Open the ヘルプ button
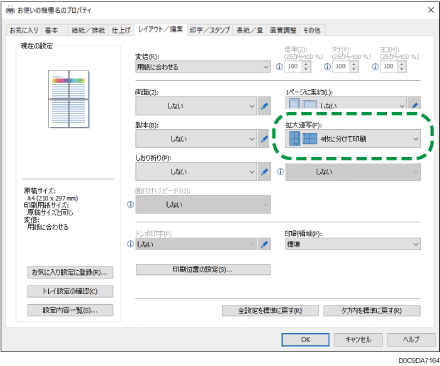440x366 pixels. [x=411, y=340]
